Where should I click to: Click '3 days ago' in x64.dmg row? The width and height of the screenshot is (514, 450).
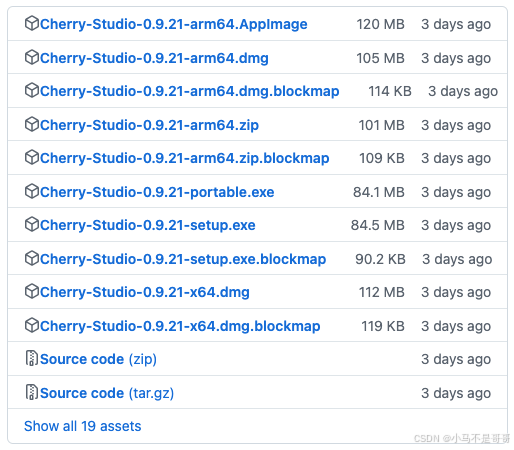coord(456,292)
